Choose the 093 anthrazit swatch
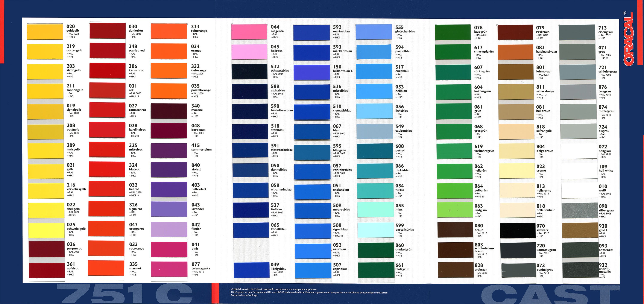This screenshot has width=644, height=304. (x=580, y=250)
